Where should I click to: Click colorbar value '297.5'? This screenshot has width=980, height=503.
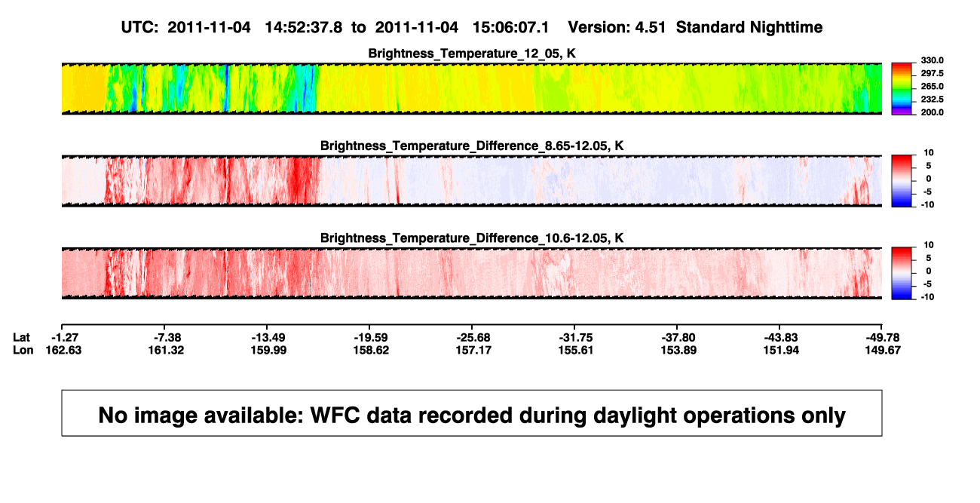click(x=933, y=73)
